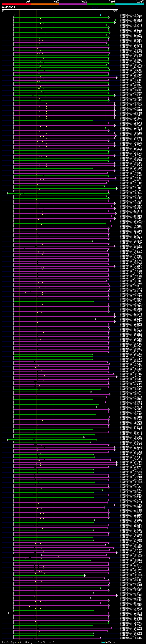Click the green ~80% identity legend segment
Viewport: 146px width, 644px height.
pyautogui.click(x=101, y=4)
